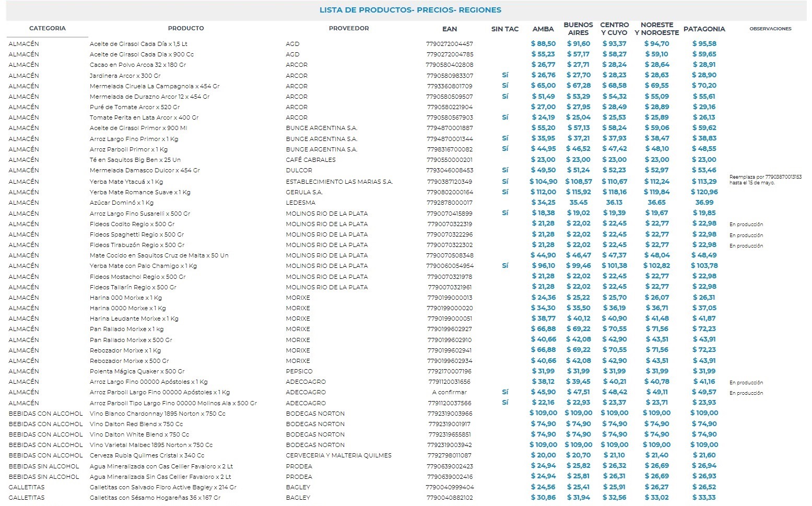Select EAN code 7790580402808

coord(450,65)
